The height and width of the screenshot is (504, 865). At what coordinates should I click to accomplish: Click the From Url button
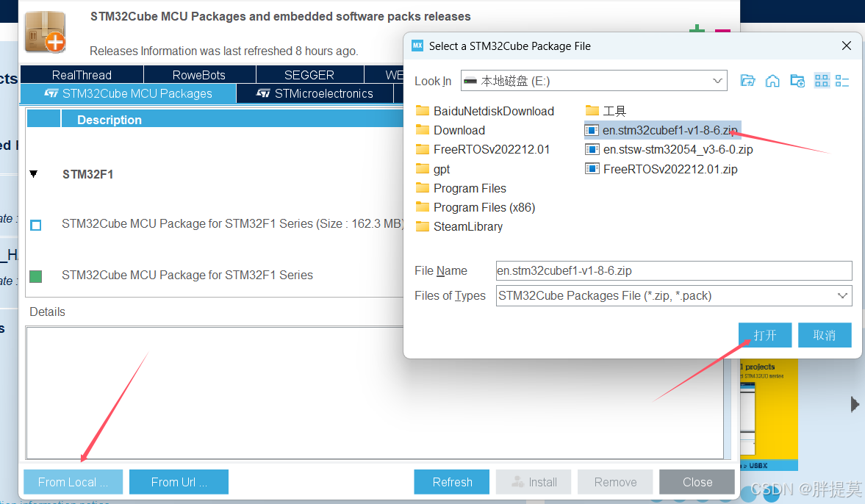[x=179, y=482]
